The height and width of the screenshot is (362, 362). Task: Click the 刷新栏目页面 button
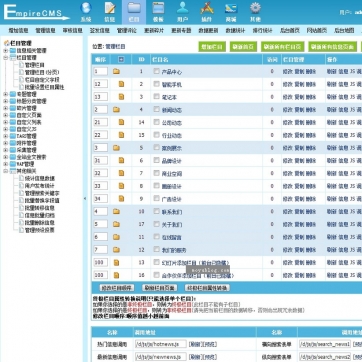pyautogui.click(x=159, y=288)
